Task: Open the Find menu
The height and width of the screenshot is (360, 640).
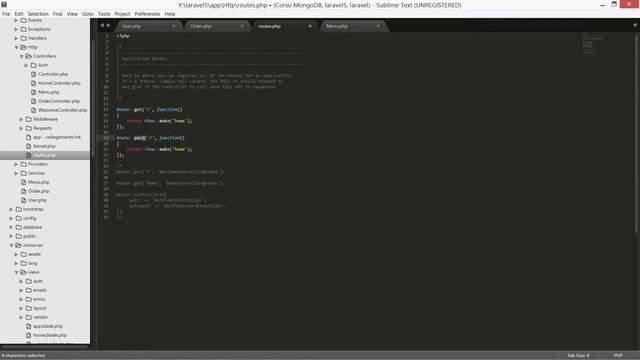Action: [x=58, y=14]
